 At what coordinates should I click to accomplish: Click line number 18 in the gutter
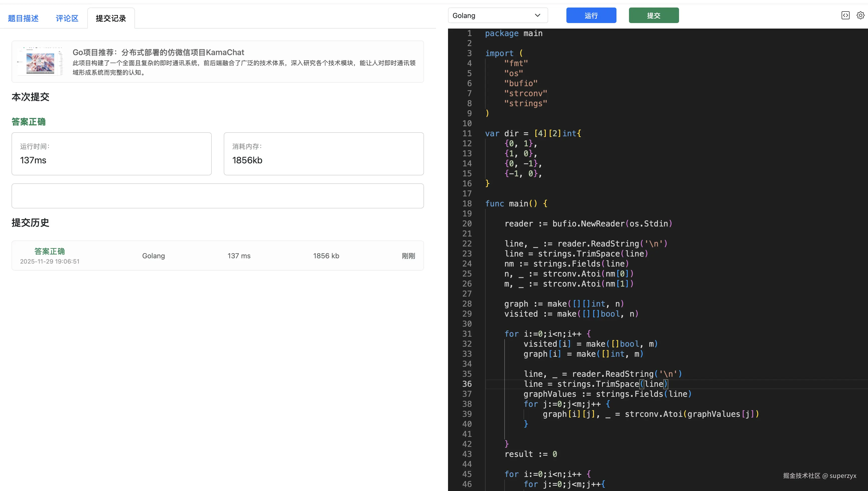467,204
